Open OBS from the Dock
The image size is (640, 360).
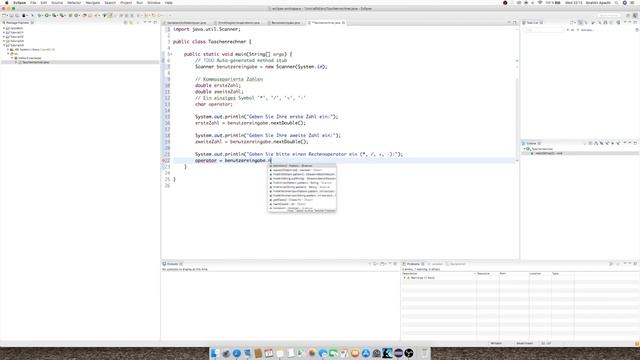tap(409, 353)
